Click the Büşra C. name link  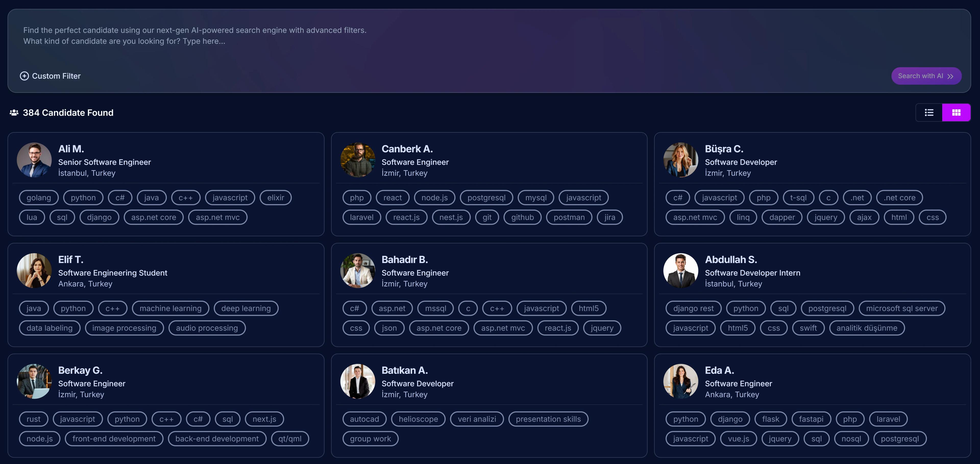pos(724,149)
